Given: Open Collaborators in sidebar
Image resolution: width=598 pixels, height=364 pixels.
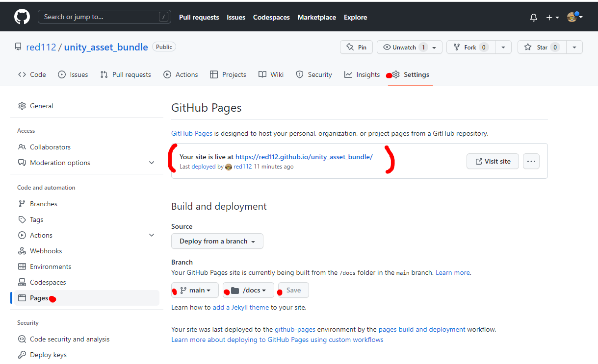Looking at the screenshot, I should (x=87, y=147).
